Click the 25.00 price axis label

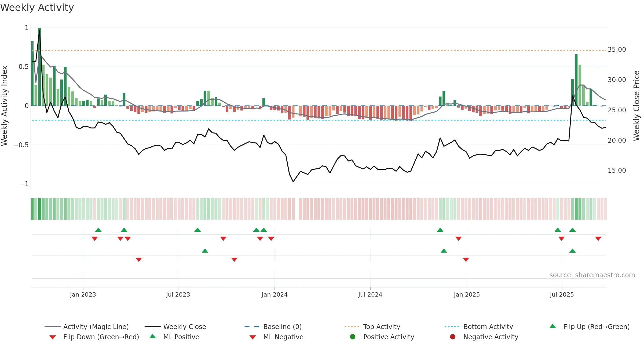(617, 110)
